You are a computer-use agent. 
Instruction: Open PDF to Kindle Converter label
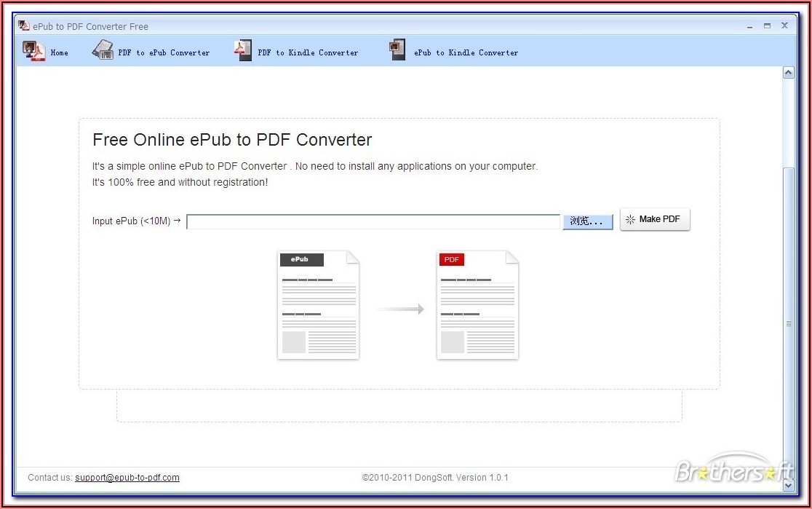[x=308, y=52]
